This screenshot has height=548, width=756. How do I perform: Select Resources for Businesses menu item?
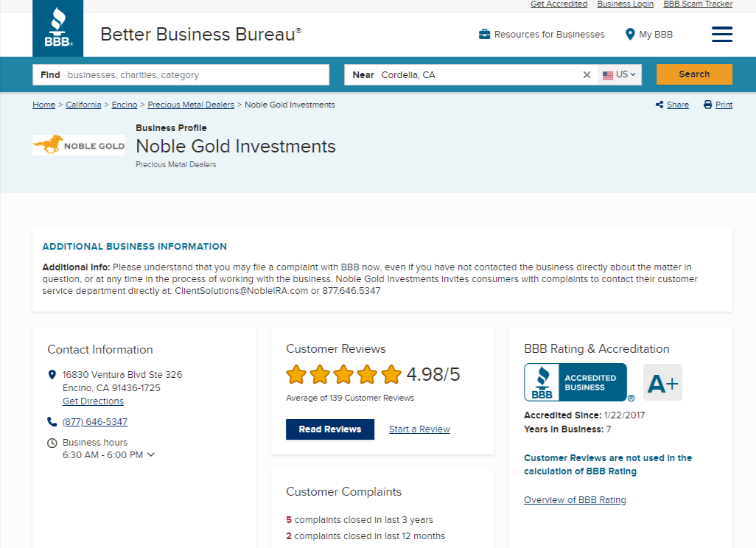click(x=542, y=34)
